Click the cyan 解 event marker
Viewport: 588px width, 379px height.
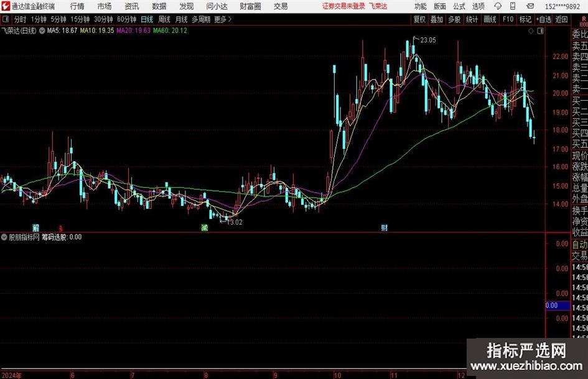[35, 228]
